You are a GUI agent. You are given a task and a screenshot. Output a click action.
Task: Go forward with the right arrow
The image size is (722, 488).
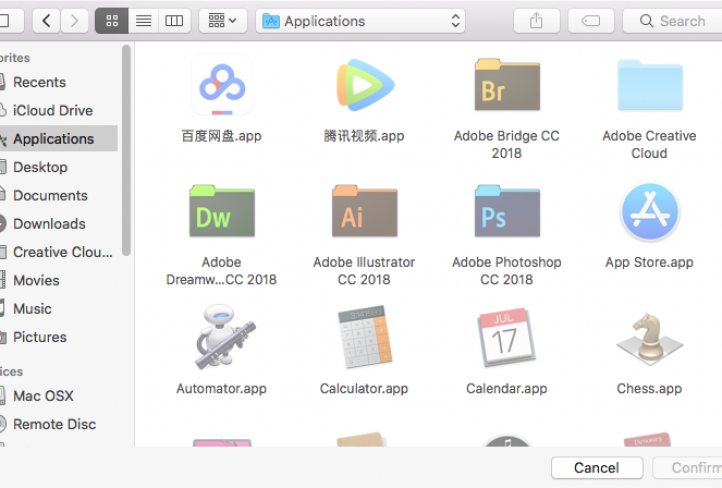click(x=74, y=21)
